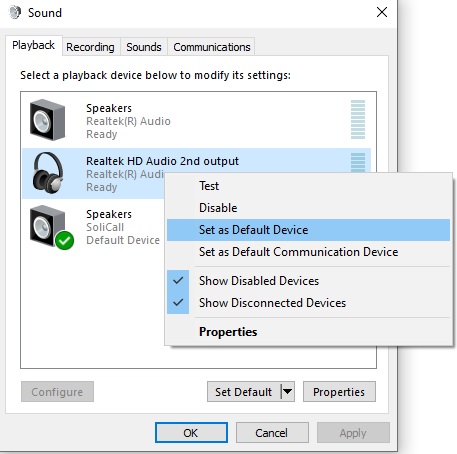Click the Cancel button
The image size is (457, 454).
272,433
